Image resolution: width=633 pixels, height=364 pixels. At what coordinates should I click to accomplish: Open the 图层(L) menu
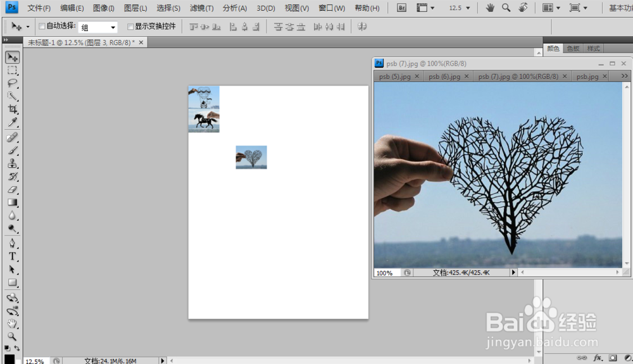coord(135,8)
